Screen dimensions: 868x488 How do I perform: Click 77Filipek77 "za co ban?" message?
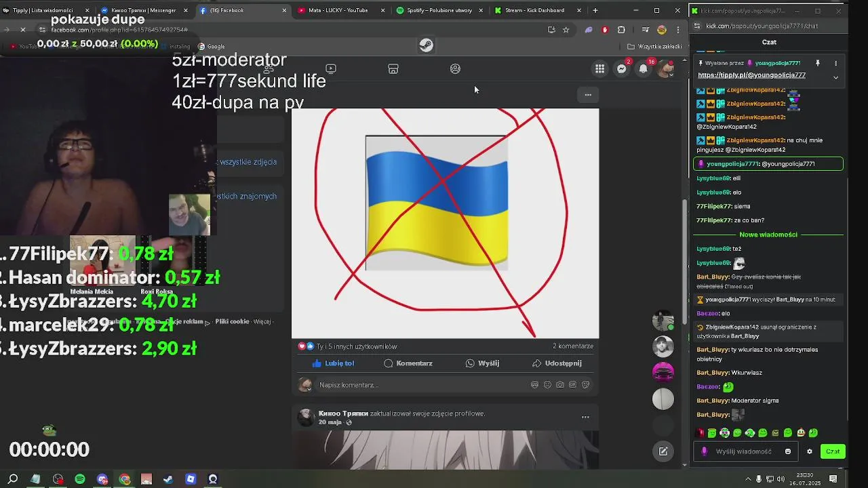coord(730,220)
